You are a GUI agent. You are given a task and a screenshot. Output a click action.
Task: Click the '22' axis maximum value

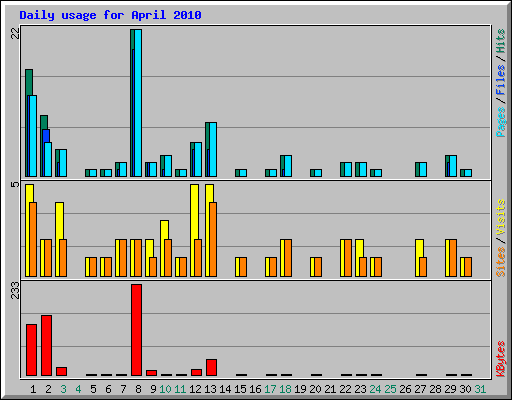pyautogui.click(x=16, y=33)
